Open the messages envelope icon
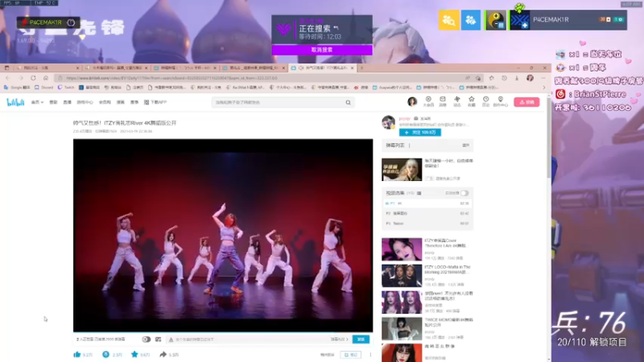The width and height of the screenshot is (644, 362). click(442, 101)
